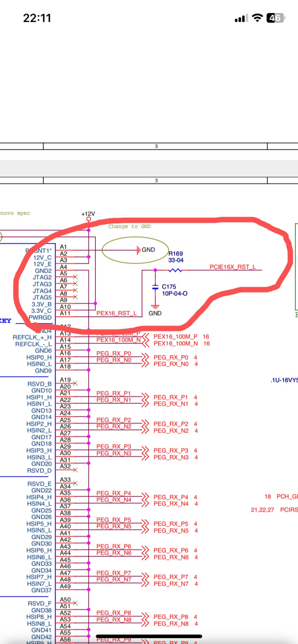Select the ground symbol beneath capacitor C175

[155, 307]
